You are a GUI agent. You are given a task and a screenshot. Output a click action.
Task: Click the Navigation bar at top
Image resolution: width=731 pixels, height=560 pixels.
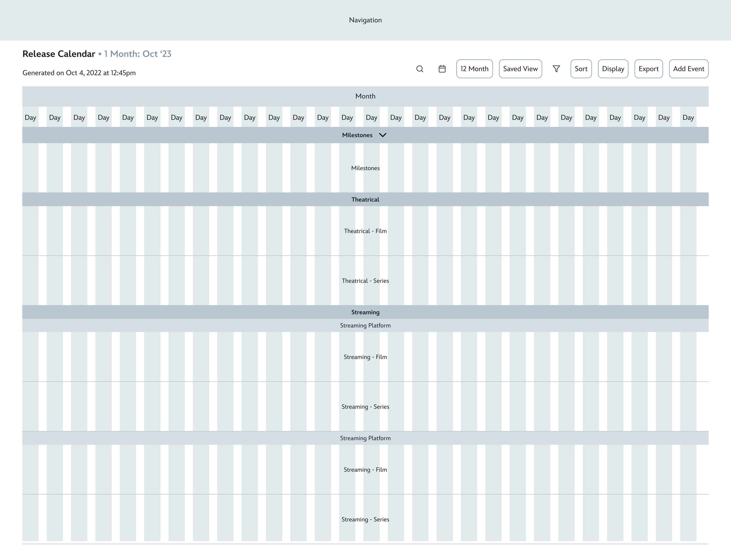click(x=365, y=20)
